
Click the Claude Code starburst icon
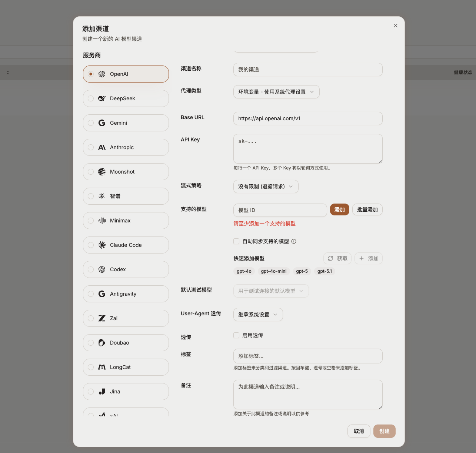[x=102, y=245]
